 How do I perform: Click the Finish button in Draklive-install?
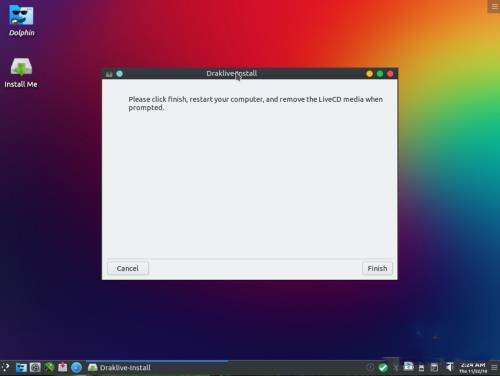(x=377, y=268)
